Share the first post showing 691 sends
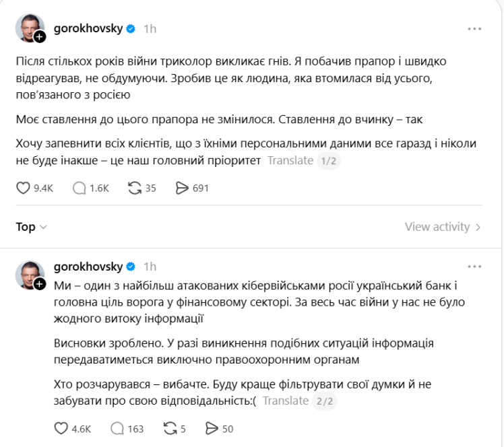The height and width of the screenshot is (447, 504). [182, 188]
